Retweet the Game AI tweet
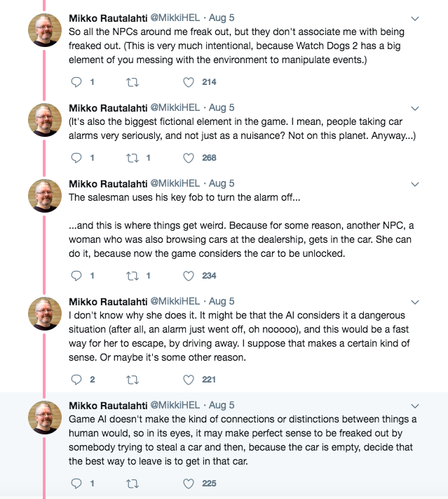 131,484
